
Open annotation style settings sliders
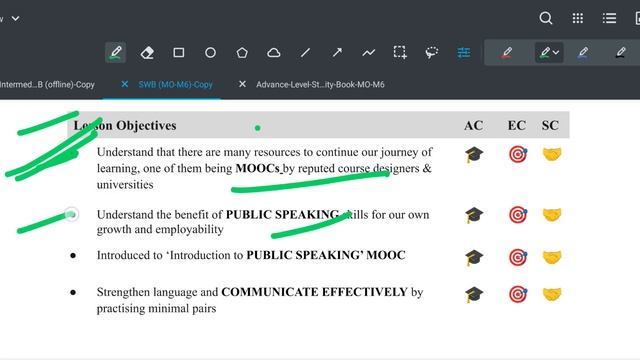[464, 53]
